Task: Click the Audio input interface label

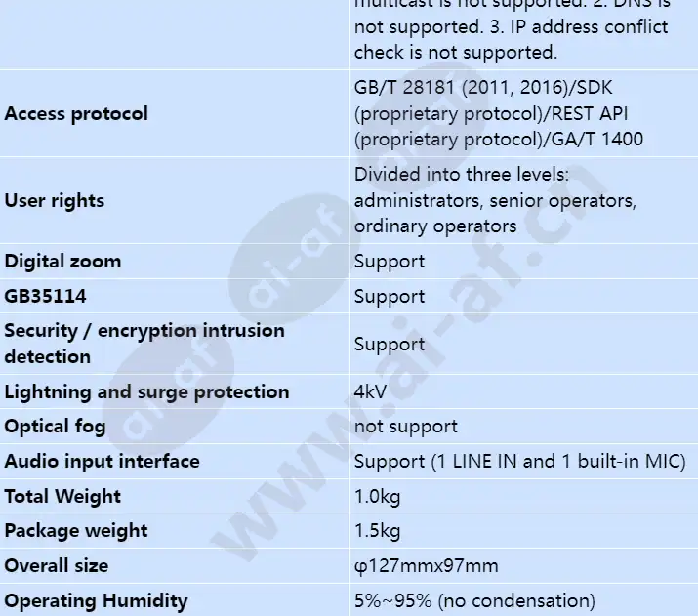Action: tap(102, 462)
